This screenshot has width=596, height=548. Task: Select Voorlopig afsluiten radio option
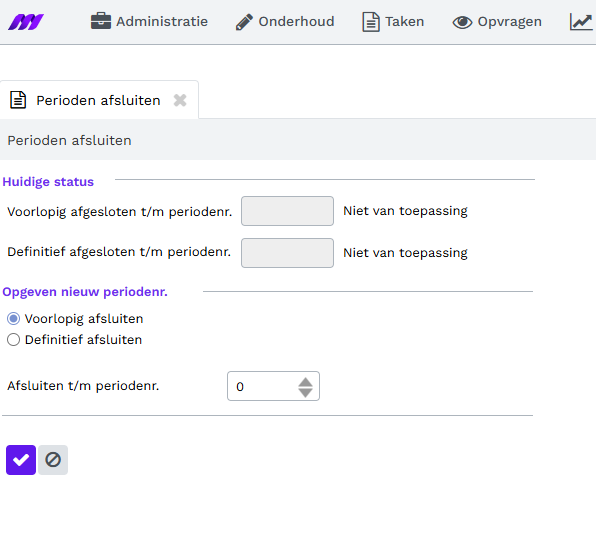[x=13, y=318]
